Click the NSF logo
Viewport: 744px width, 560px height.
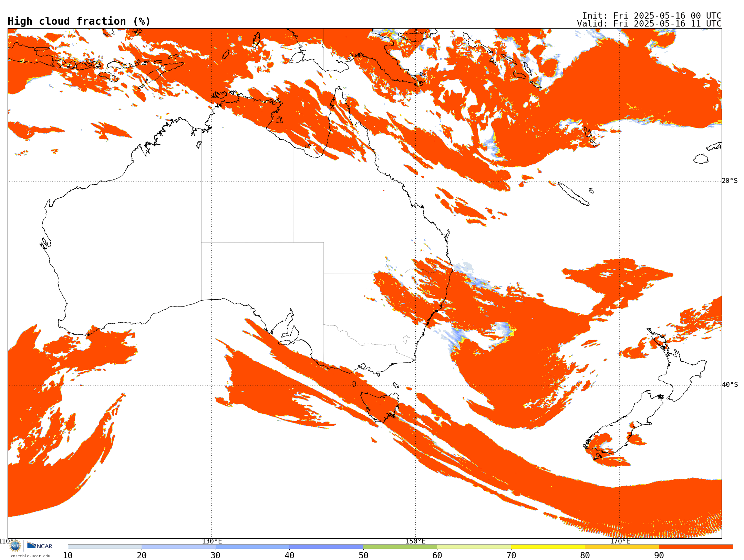coord(15,546)
